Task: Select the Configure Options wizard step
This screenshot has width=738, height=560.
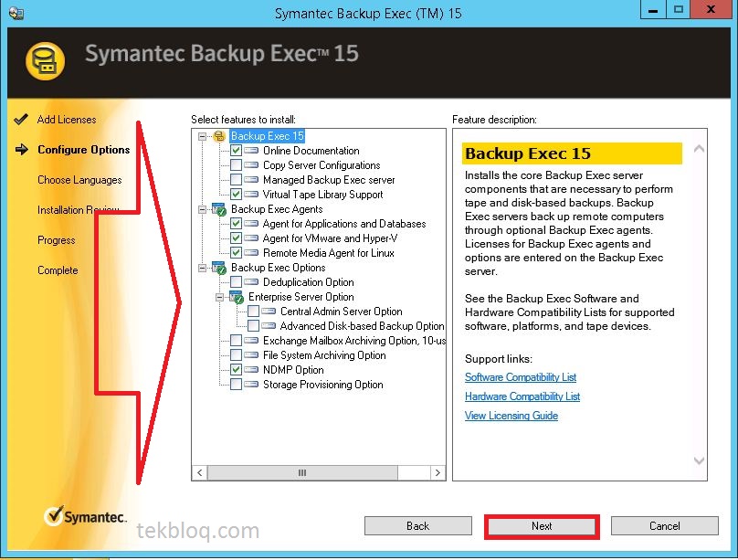Action: pos(84,150)
